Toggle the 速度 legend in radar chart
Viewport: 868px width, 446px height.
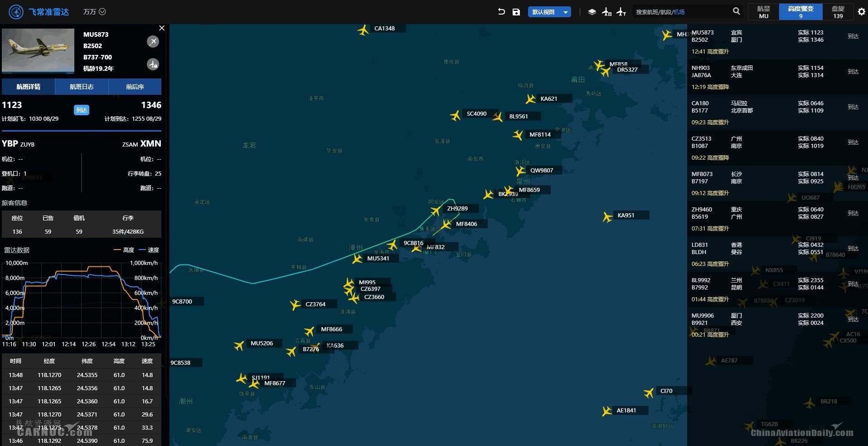coord(149,250)
